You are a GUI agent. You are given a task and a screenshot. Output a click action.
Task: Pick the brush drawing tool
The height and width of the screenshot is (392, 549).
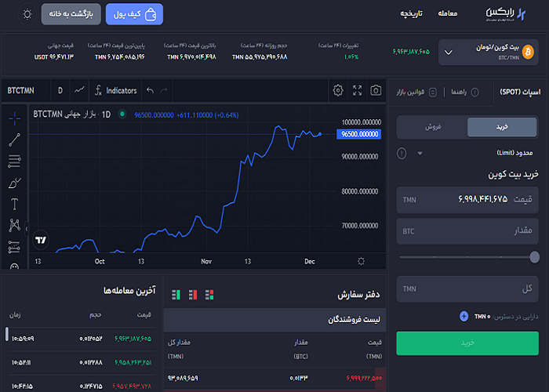tap(15, 183)
